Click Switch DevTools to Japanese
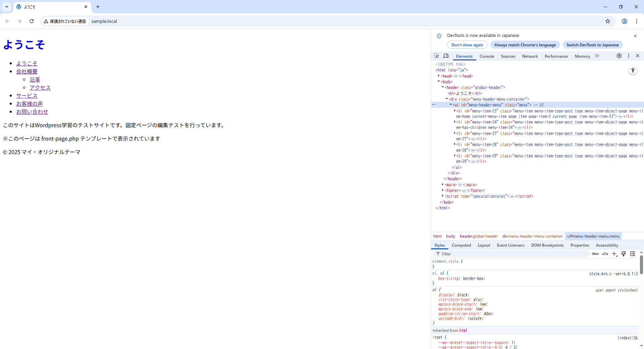The image size is (644, 349). (x=593, y=45)
